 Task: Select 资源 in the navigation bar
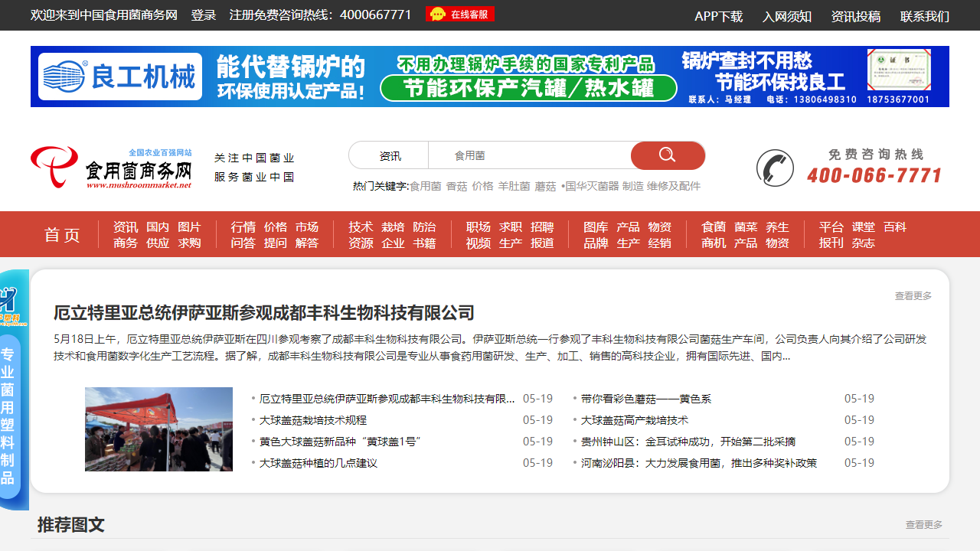(x=361, y=243)
